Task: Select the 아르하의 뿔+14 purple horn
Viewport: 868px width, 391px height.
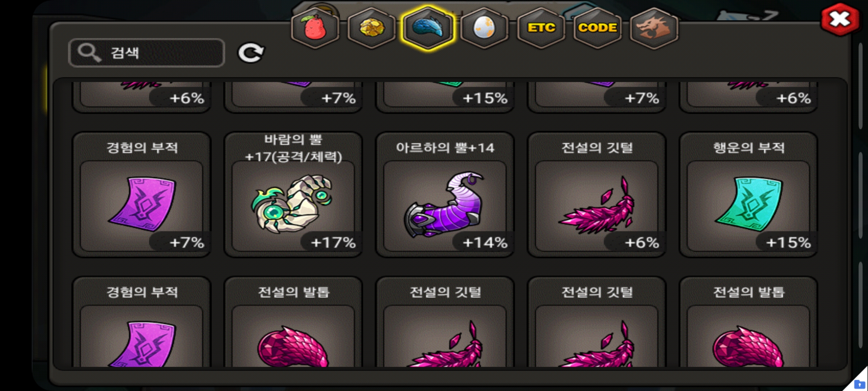Action: click(x=445, y=195)
